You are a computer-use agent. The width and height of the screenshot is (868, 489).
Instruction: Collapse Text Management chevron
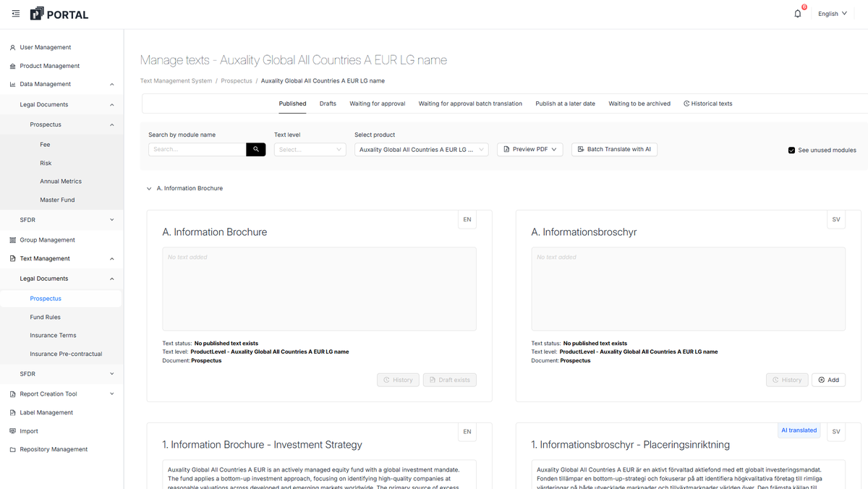(x=112, y=259)
